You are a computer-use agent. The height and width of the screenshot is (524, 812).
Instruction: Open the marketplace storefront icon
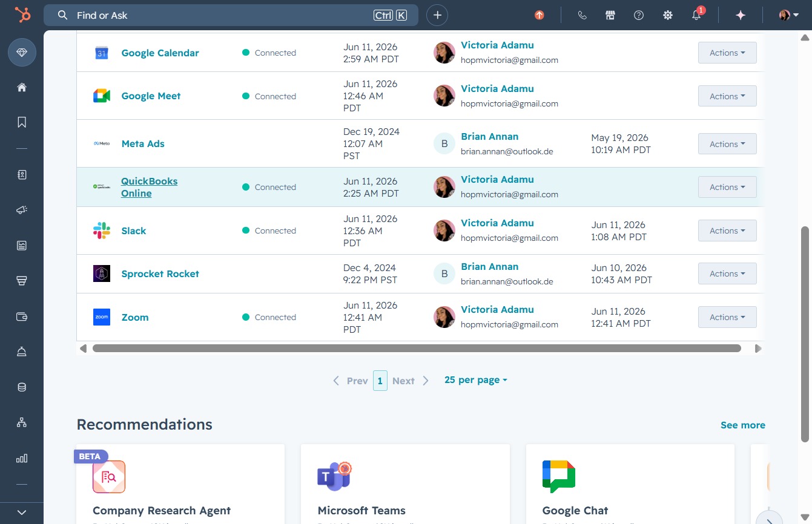click(610, 15)
